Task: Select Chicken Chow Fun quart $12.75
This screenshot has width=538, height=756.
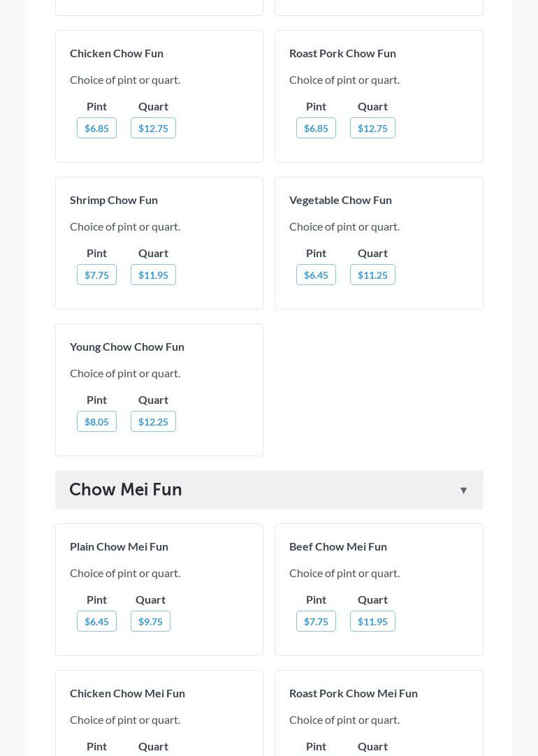Action: click(153, 129)
